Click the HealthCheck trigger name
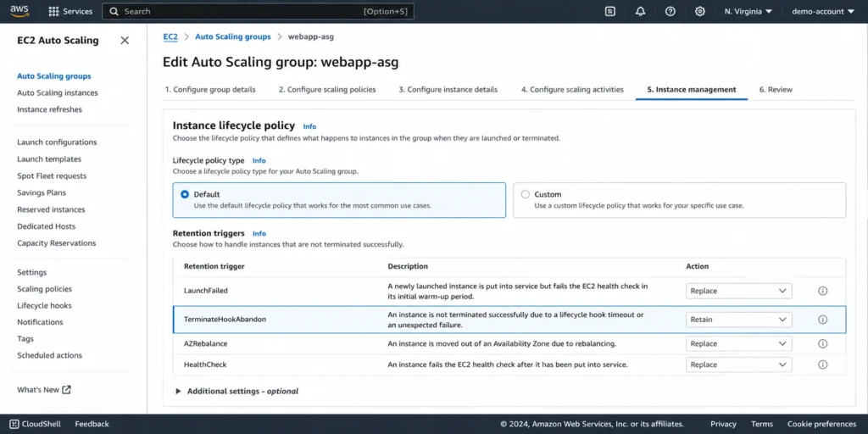This screenshot has height=434, width=868. click(x=205, y=364)
